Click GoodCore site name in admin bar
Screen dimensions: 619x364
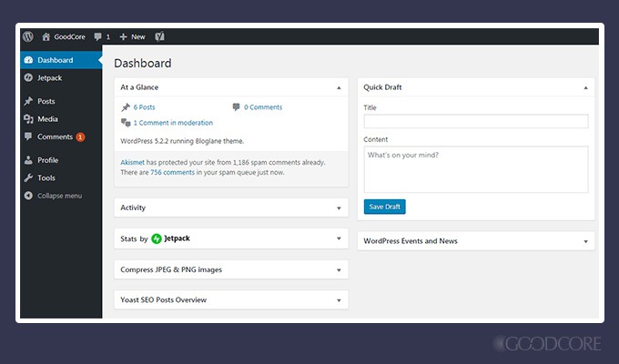point(69,36)
